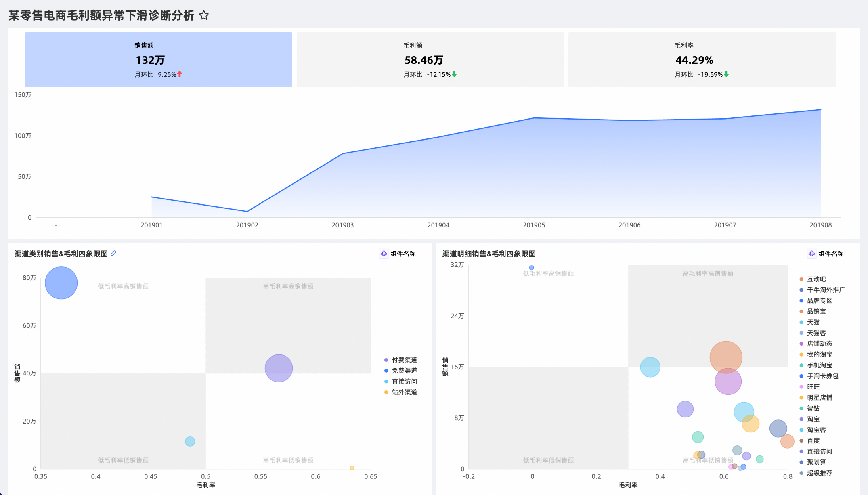Toggle the 淘宝客 legend entry
This screenshot has width=868, height=495.
click(813, 430)
